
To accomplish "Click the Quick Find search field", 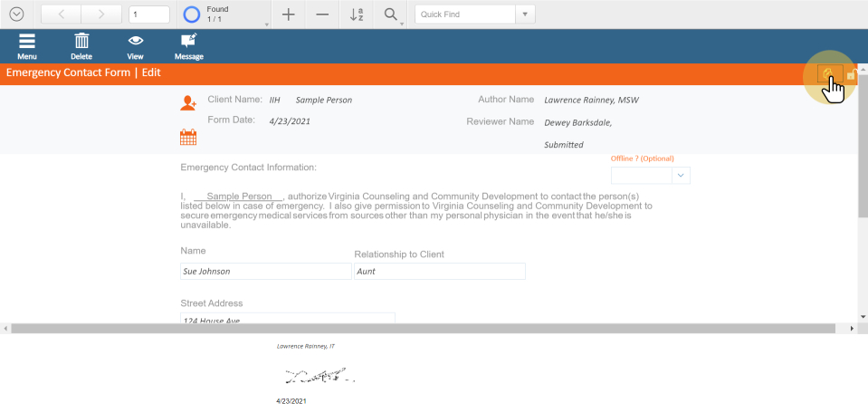I will [464, 14].
